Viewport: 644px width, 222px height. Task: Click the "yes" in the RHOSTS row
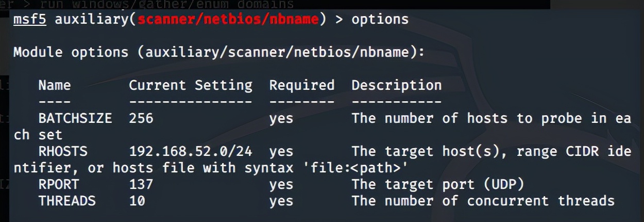tap(281, 151)
